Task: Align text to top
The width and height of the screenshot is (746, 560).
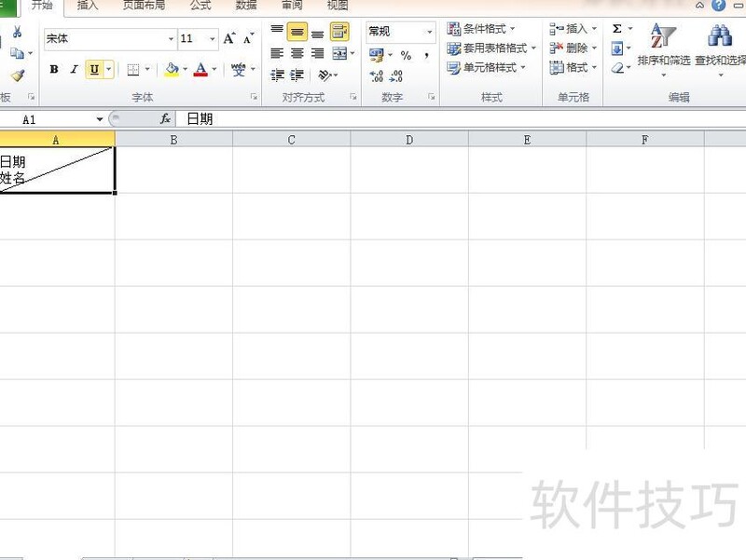Action: 277,32
